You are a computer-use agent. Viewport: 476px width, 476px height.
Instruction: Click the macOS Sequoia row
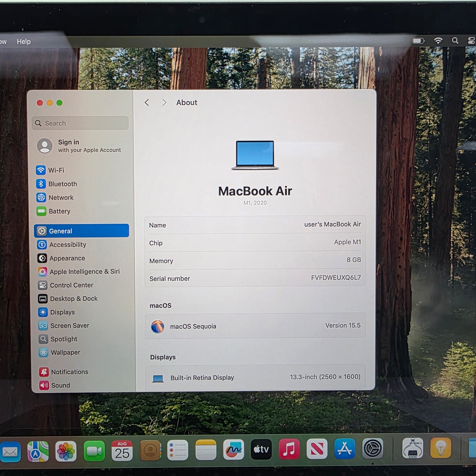point(255,326)
